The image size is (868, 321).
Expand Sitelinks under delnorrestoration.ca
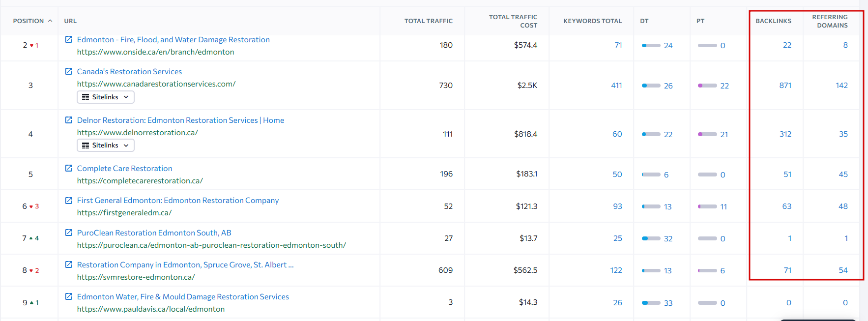pyautogui.click(x=106, y=145)
